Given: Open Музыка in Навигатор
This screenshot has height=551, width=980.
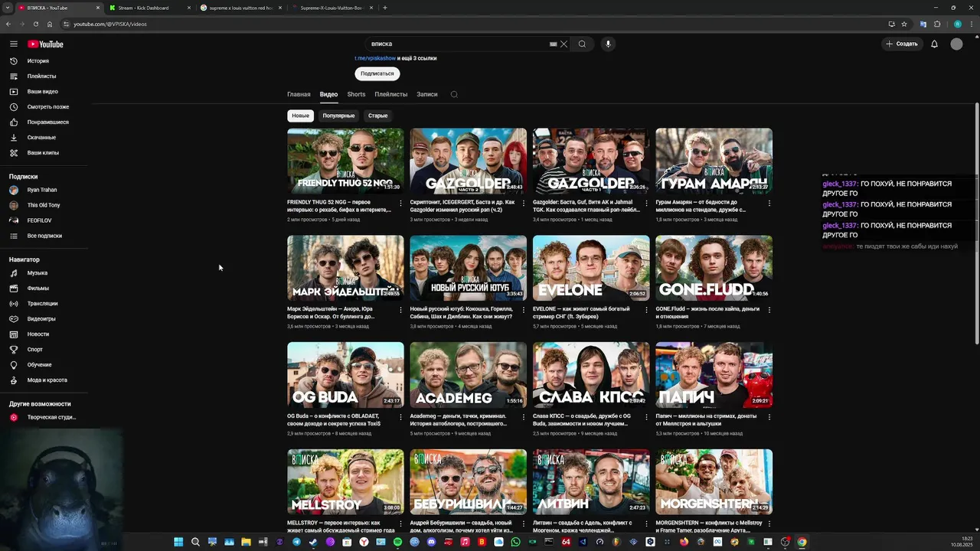Looking at the screenshot, I should point(44,273).
